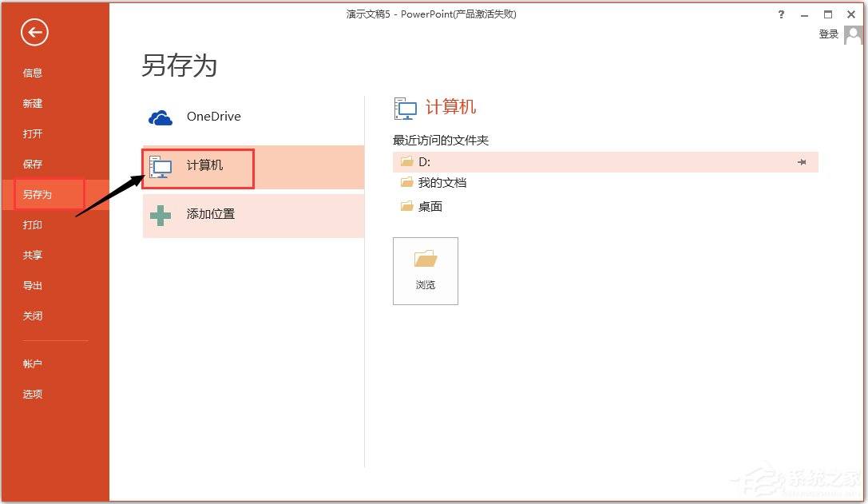
Task: Select 新建 in the sidebar
Action: click(33, 103)
